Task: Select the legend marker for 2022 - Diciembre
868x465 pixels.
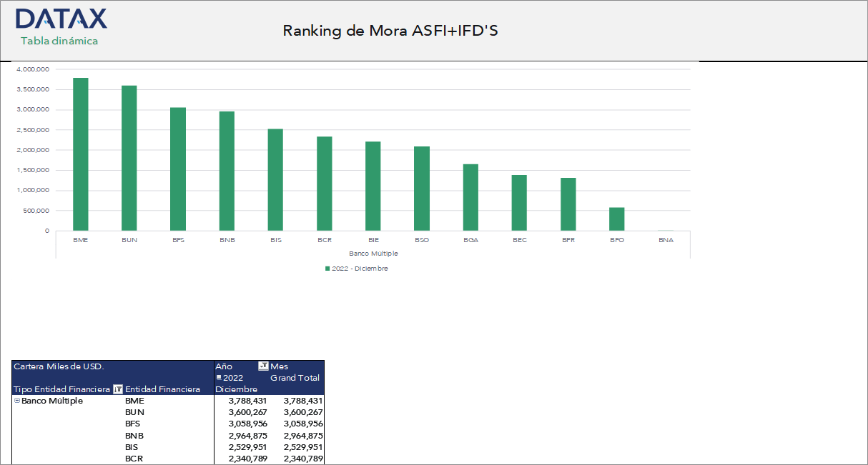Action: (x=325, y=268)
